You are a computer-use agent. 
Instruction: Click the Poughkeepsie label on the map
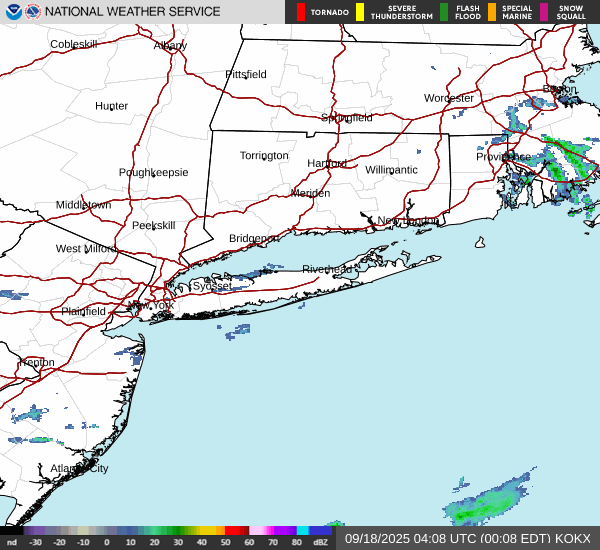pos(153,173)
